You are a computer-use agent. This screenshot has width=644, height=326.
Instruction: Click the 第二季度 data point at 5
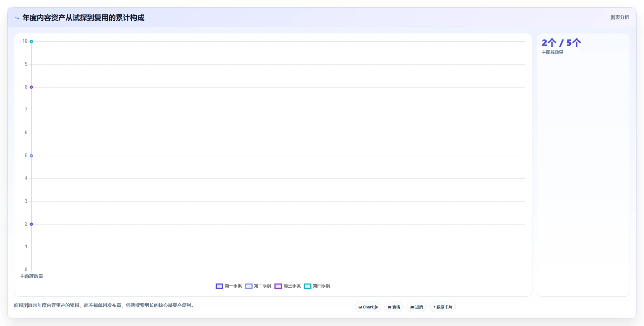click(x=31, y=156)
